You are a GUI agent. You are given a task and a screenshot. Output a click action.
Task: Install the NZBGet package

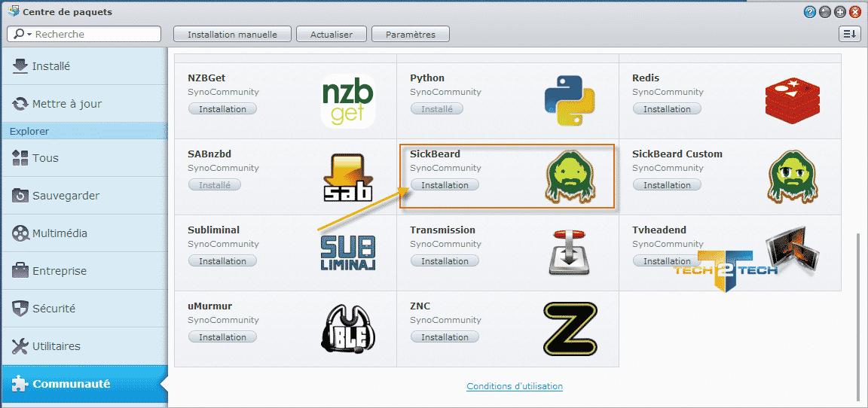point(222,109)
